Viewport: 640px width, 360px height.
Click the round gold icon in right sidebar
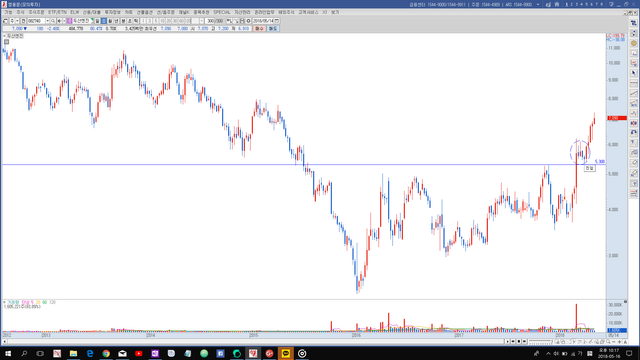click(x=633, y=43)
